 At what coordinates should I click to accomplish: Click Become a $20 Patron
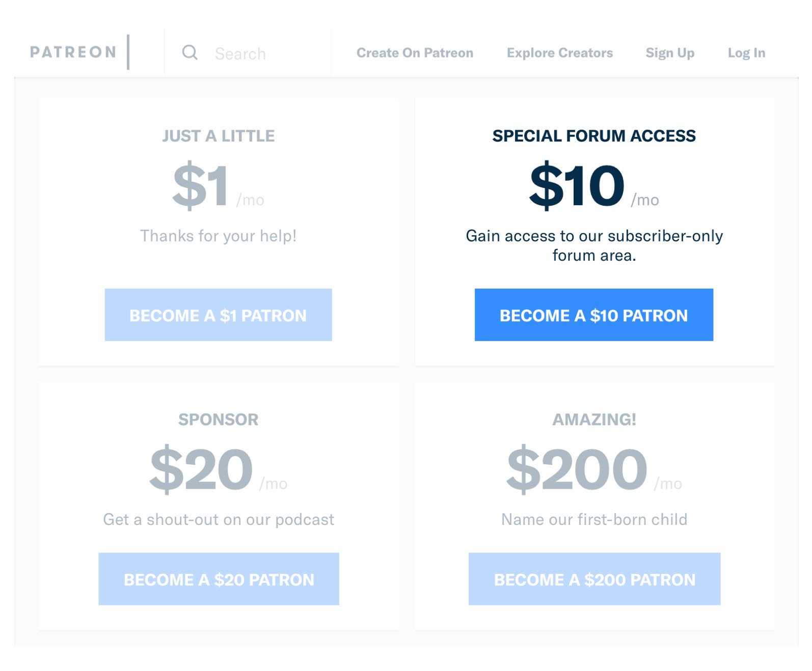[x=218, y=579]
